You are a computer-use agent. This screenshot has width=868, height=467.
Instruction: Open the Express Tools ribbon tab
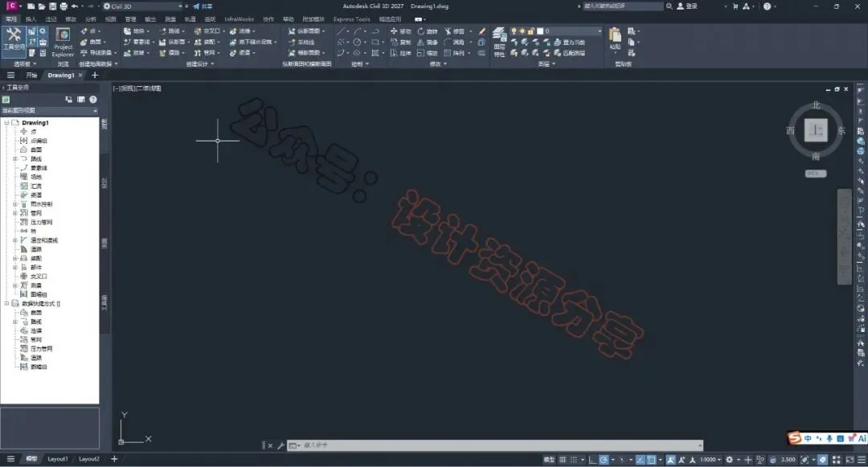[351, 18]
